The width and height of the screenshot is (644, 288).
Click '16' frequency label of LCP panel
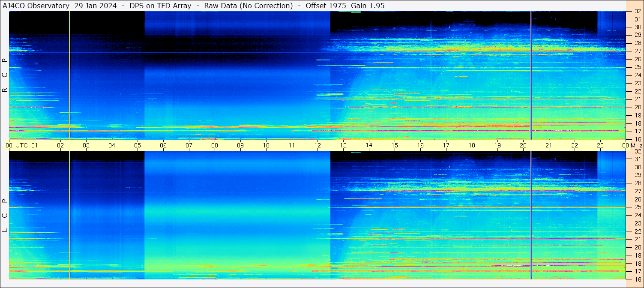(x=638, y=279)
